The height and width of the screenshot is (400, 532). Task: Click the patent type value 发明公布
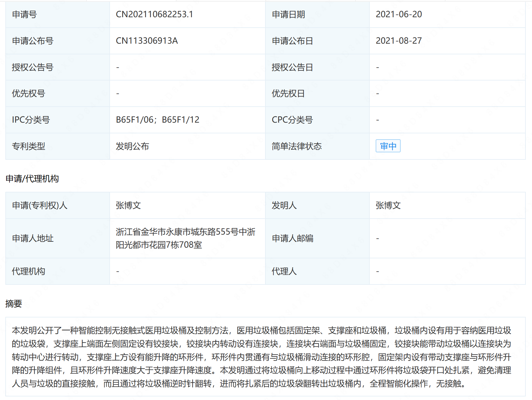click(x=132, y=146)
